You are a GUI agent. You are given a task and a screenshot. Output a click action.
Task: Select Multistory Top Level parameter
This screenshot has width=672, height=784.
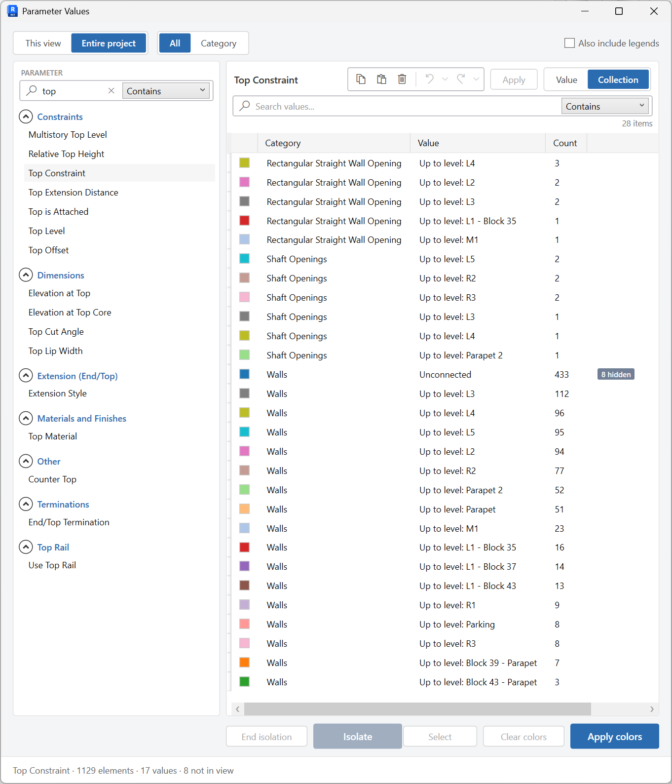click(x=119, y=135)
